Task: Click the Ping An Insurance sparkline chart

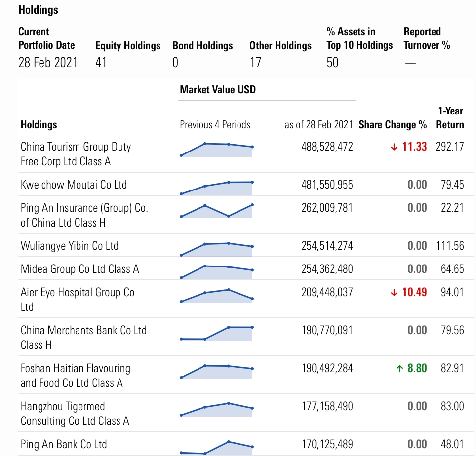Action: point(216,211)
